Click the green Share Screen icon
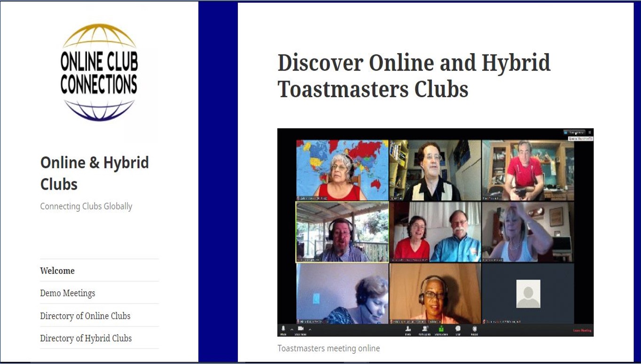641x364 pixels. click(x=441, y=329)
